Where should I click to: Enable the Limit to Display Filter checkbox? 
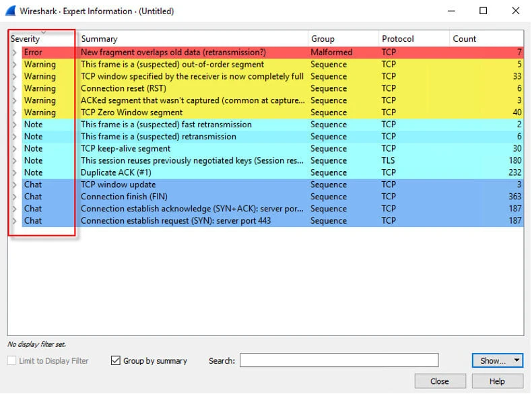pyautogui.click(x=12, y=361)
